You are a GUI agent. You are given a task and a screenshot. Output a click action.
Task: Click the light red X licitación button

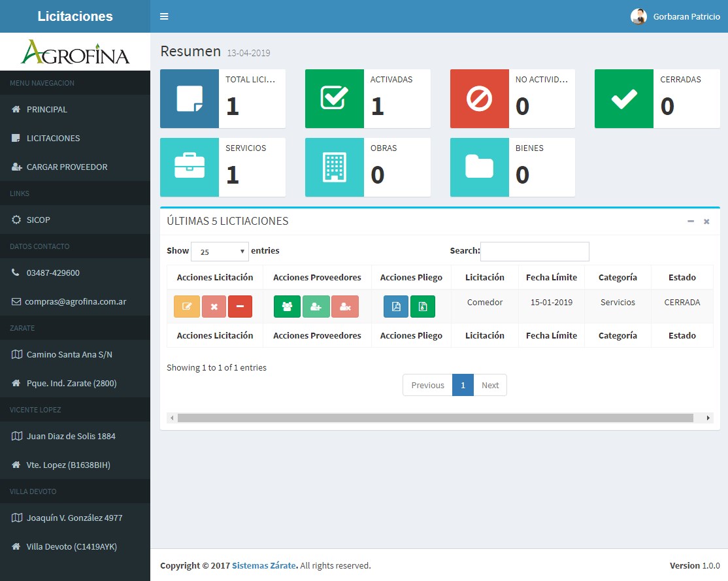coord(214,307)
